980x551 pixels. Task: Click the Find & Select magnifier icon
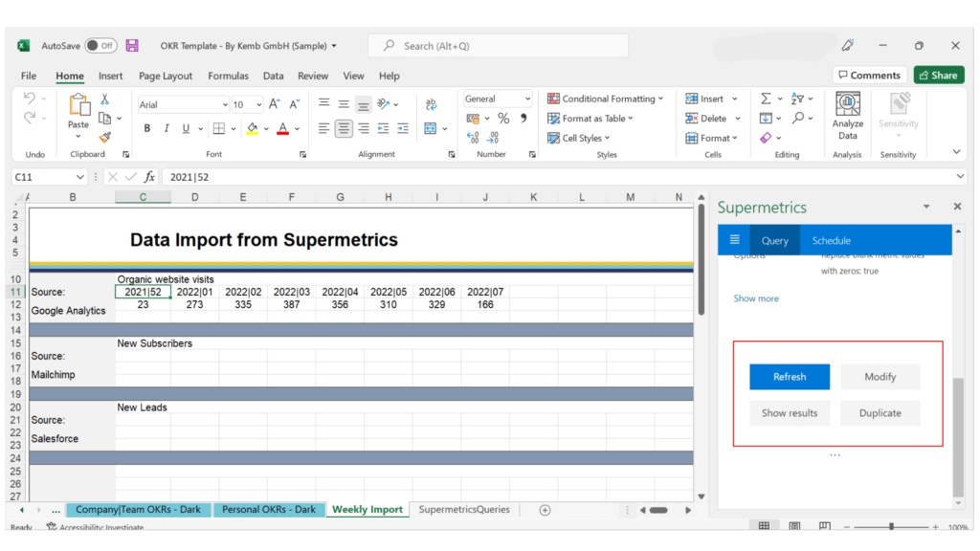(x=798, y=118)
